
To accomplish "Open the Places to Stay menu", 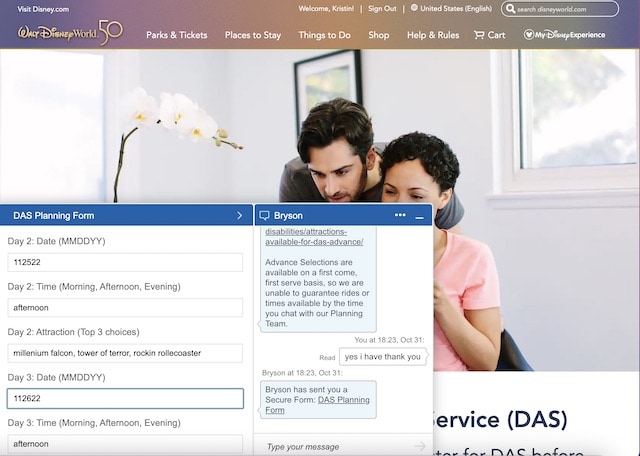I will pyautogui.click(x=253, y=35).
